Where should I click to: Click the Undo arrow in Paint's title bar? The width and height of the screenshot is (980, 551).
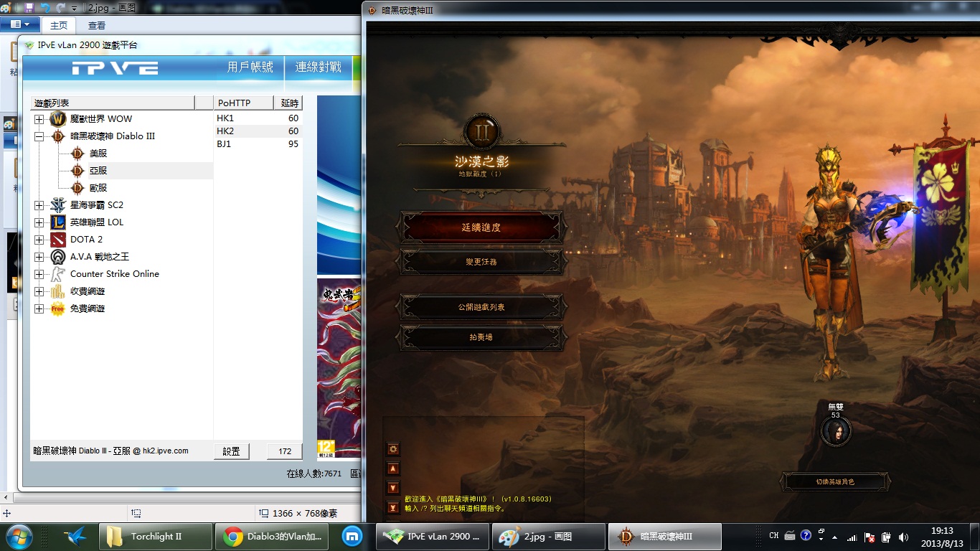pos(45,7)
